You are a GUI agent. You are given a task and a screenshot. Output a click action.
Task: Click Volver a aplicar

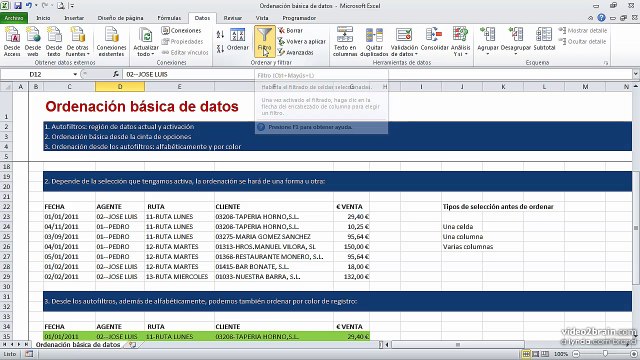[x=302, y=42]
